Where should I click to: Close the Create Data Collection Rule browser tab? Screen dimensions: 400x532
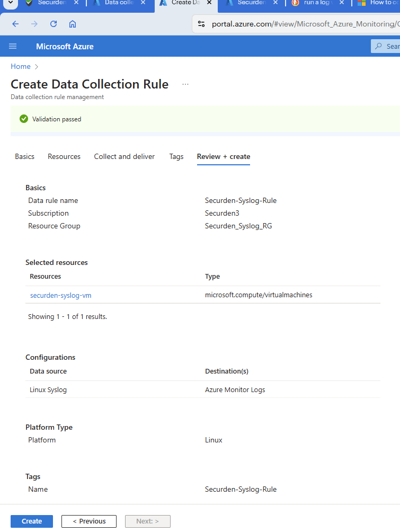pos(209,3)
